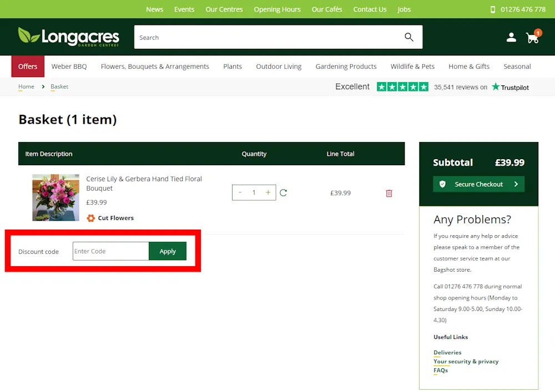This screenshot has width=555, height=392.
Task: Open the user account icon
Action: pos(511,37)
